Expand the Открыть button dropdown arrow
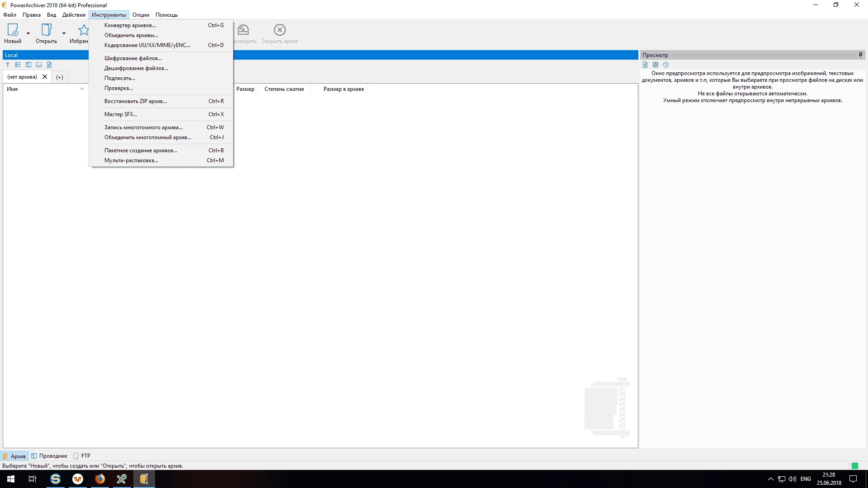 pyautogui.click(x=64, y=33)
